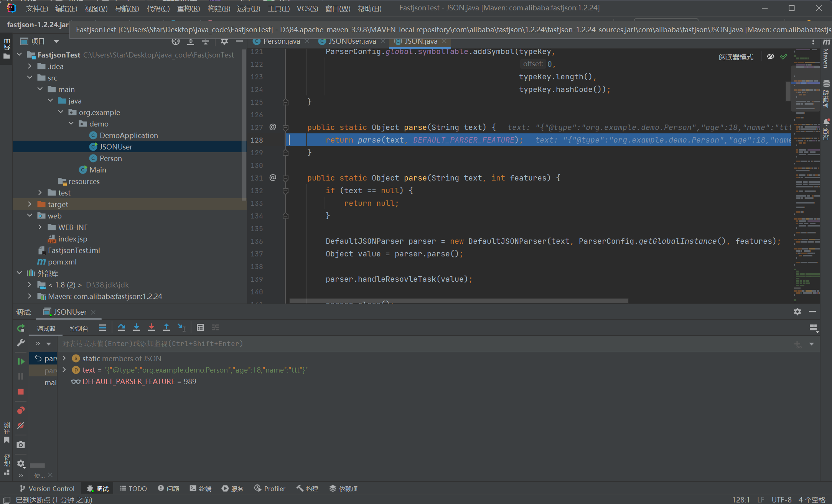This screenshot has width=832, height=504.
Task: Stop debugging with red square icon
Action: [21, 391]
